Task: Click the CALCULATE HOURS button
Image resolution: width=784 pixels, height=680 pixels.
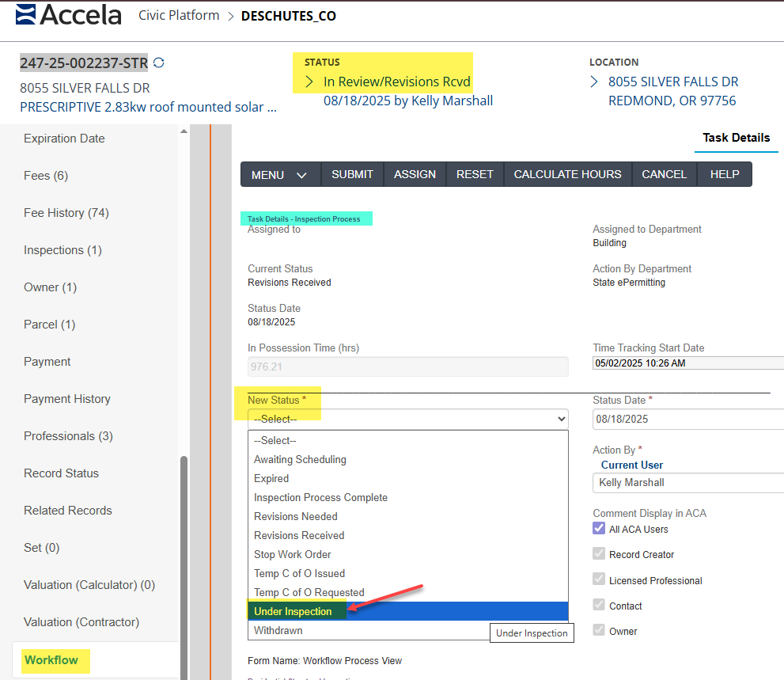Action: coord(567,174)
